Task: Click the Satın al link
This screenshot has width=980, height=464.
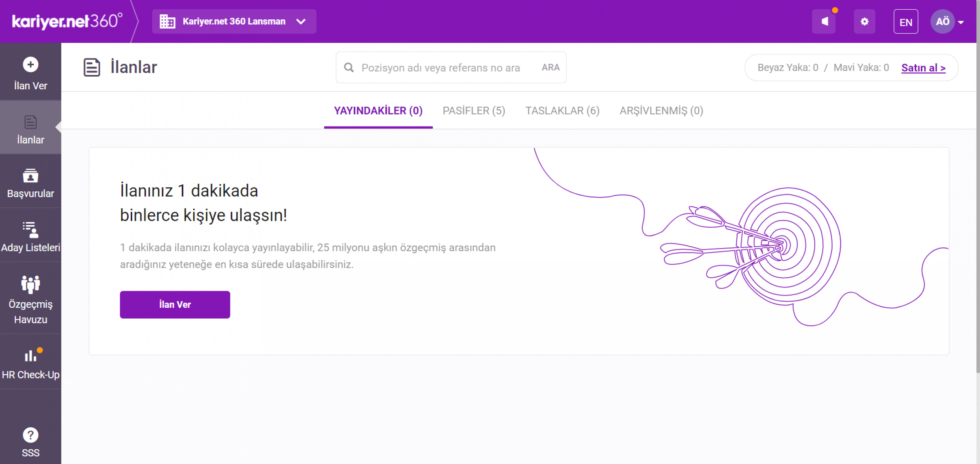Action: (923, 68)
